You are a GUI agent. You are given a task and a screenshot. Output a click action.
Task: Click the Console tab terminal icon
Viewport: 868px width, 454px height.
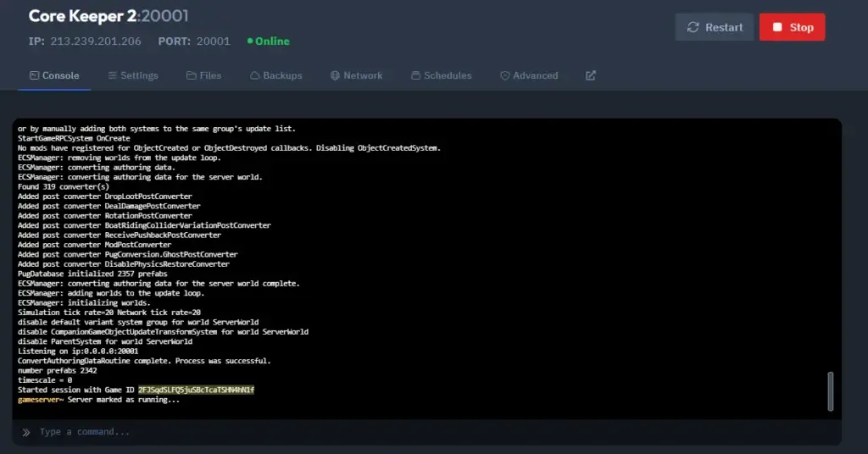coord(34,75)
